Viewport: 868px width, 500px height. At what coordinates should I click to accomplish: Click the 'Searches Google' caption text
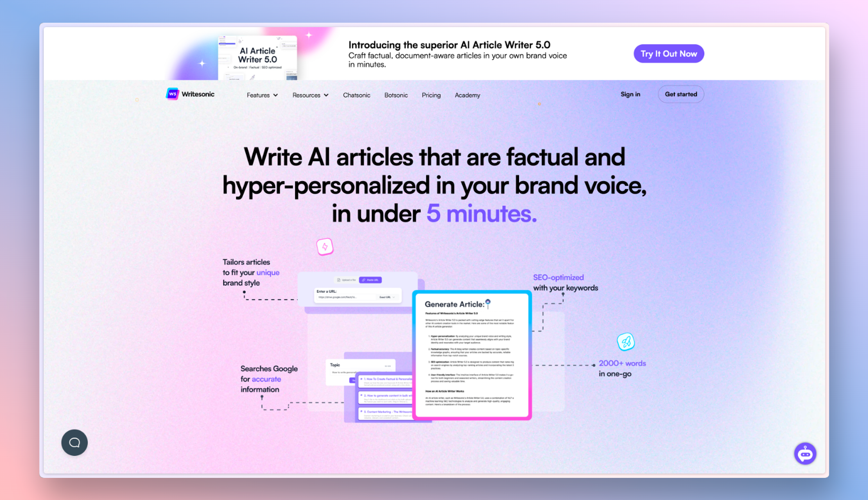pyautogui.click(x=269, y=369)
